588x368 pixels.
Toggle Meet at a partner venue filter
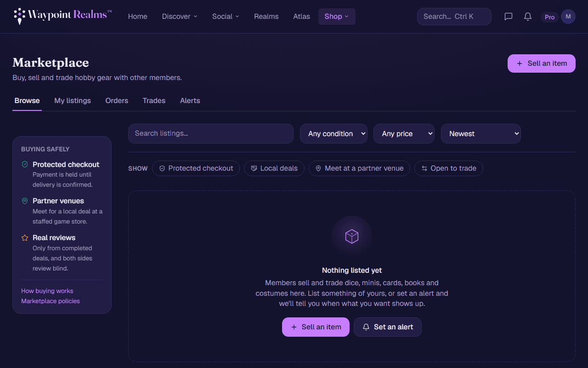(359, 168)
